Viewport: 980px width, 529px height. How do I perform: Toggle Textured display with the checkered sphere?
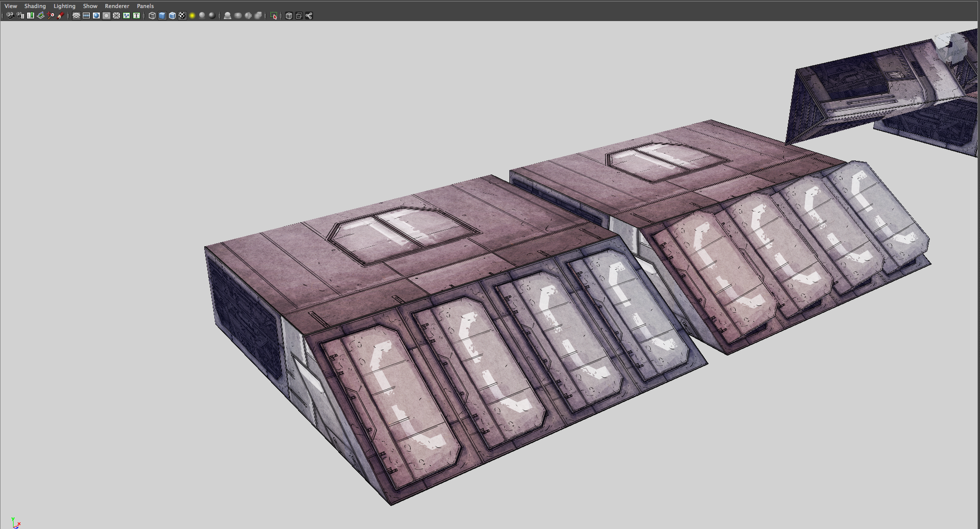[x=182, y=16]
